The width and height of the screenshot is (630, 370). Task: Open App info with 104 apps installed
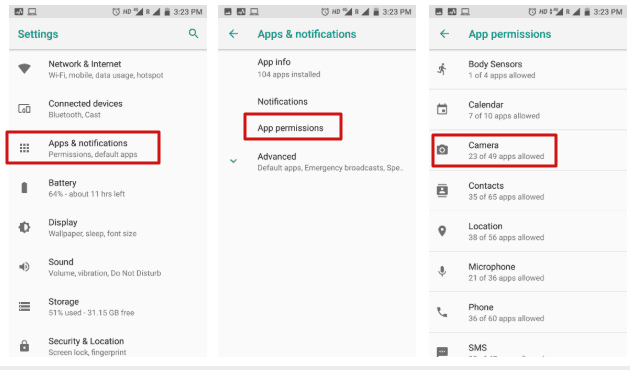click(317, 68)
